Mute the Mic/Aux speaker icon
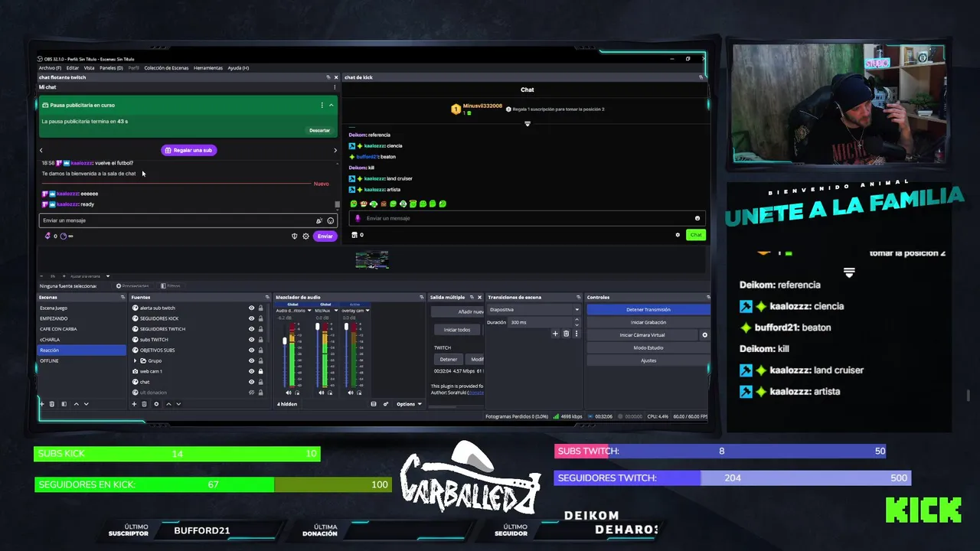Image resolution: width=980 pixels, height=551 pixels. pyautogui.click(x=322, y=393)
